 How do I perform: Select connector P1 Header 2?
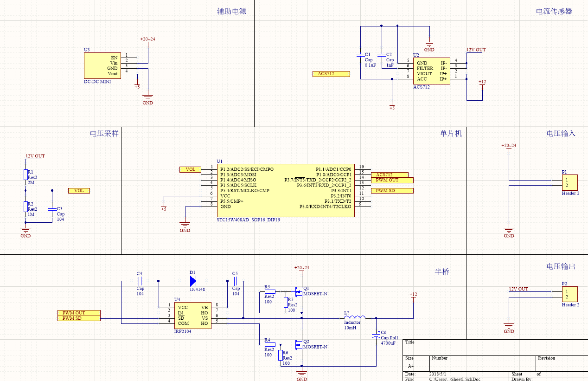pyautogui.click(x=569, y=182)
